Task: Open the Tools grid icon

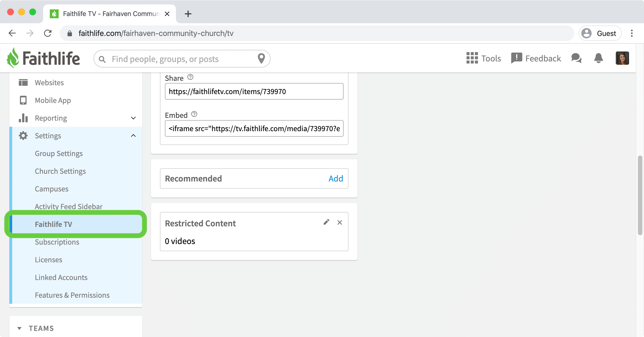Action: point(472,58)
